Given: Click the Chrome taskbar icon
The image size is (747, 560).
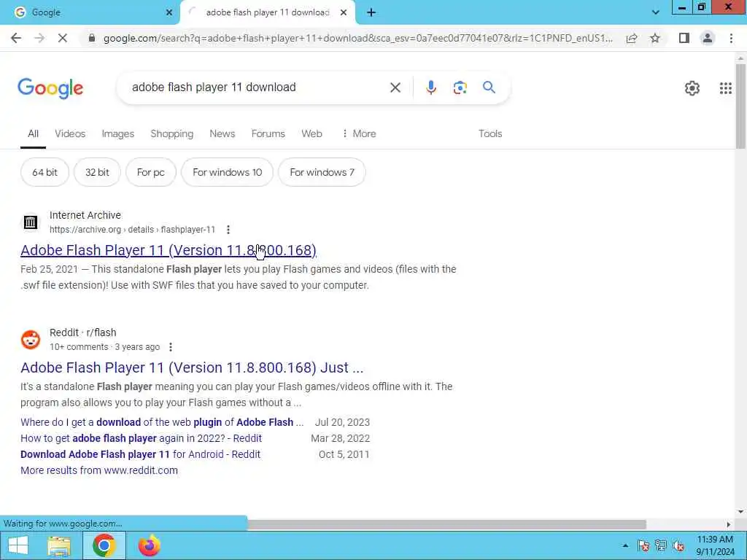Looking at the screenshot, I should (104, 545).
